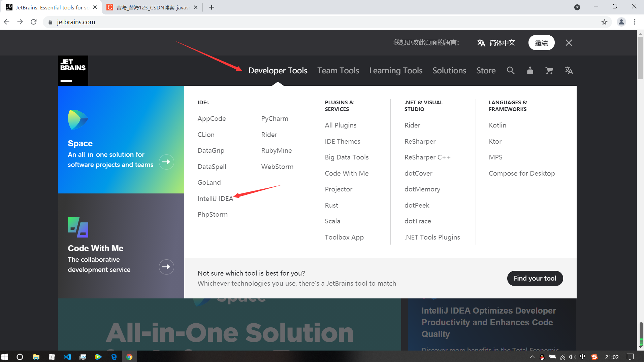The height and width of the screenshot is (362, 644).
Task: Open Cortana search circle in taskbar
Action: pyautogui.click(x=20, y=357)
